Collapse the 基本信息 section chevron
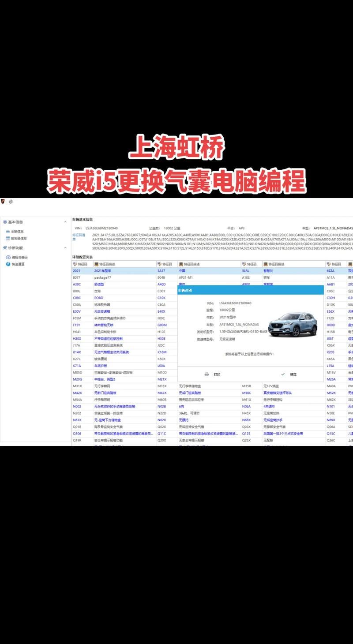Image resolution: width=353 pixels, height=644 pixels. point(65,222)
